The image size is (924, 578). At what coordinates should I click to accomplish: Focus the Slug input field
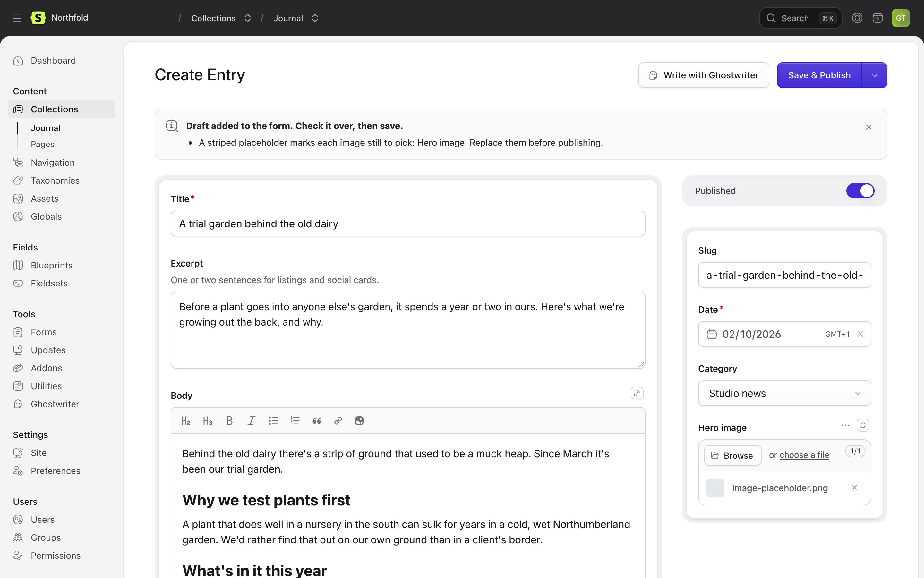pos(784,275)
